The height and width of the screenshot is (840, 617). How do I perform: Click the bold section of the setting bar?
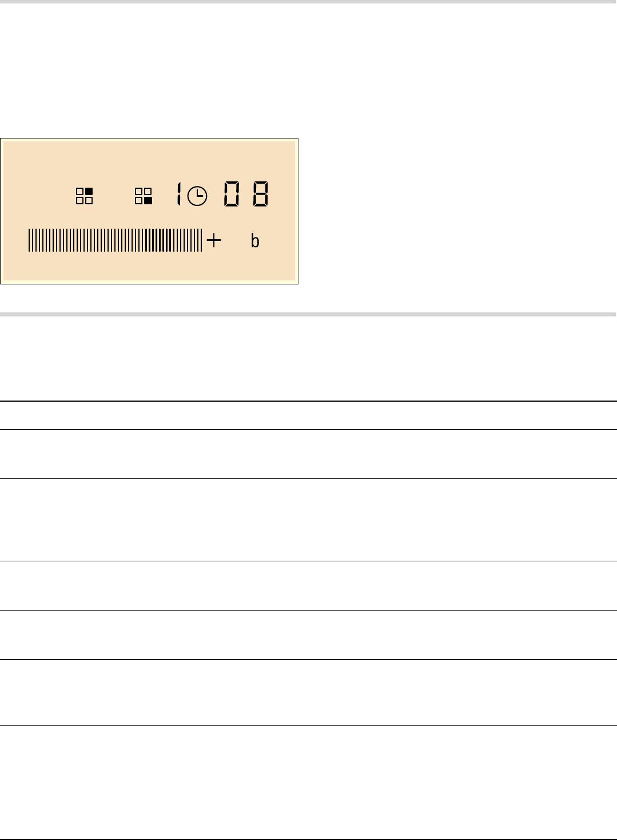click(x=158, y=240)
